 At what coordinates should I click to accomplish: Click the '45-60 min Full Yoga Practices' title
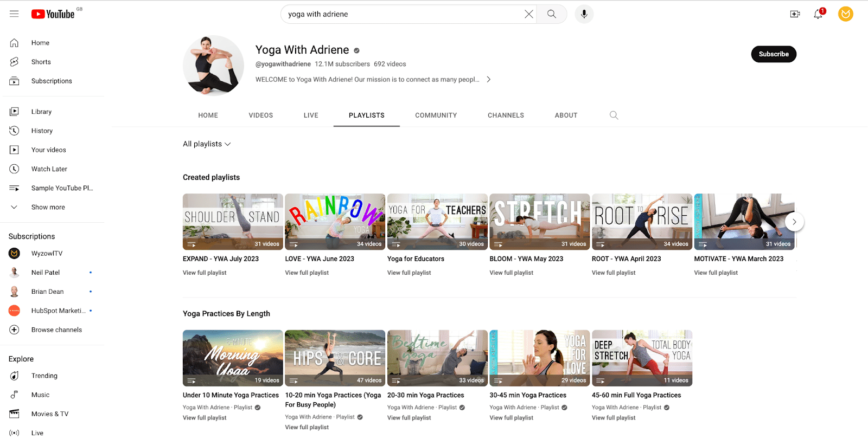pos(636,395)
